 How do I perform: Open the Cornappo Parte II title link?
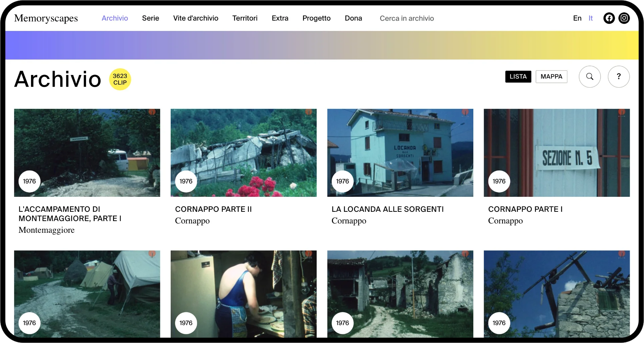click(x=213, y=209)
